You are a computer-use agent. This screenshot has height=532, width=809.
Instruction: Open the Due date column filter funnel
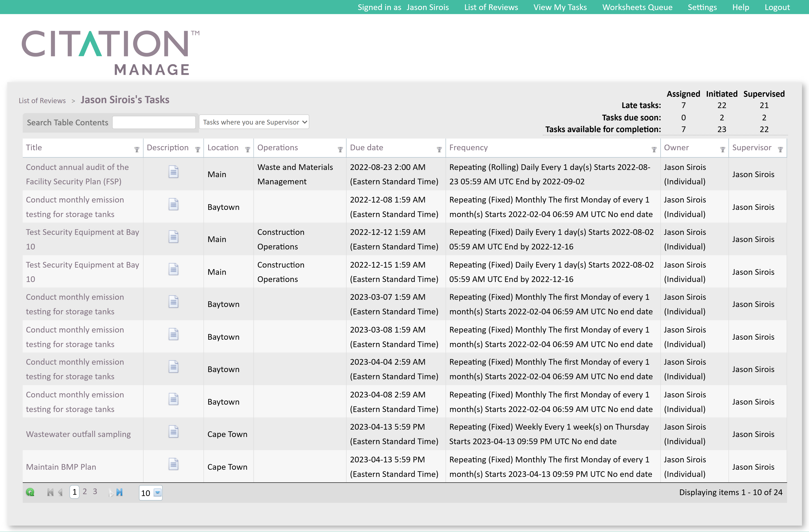coord(439,149)
